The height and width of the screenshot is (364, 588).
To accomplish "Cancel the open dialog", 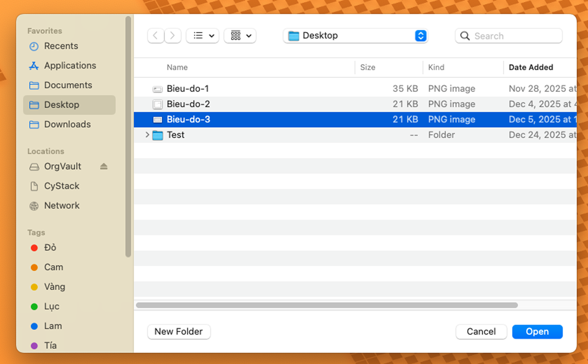I will coord(481,331).
